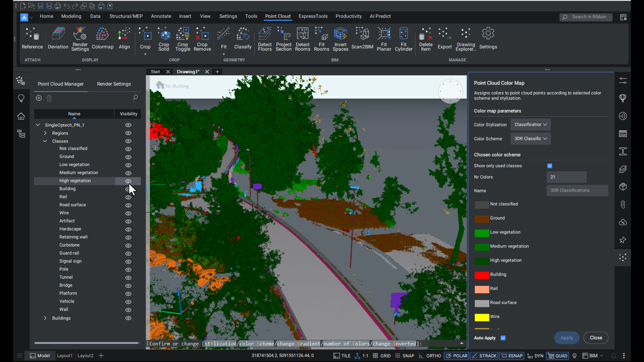Toggle visibility of the Ground class
The width and height of the screenshot is (644, 362).
(128, 157)
